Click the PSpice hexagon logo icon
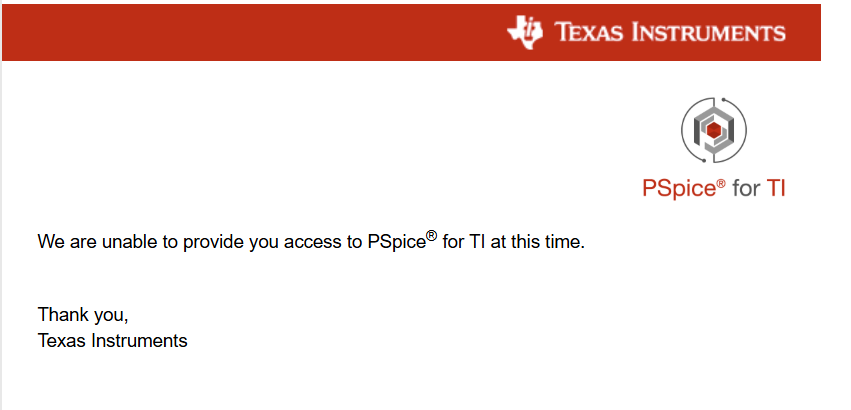 pos(714,130)
